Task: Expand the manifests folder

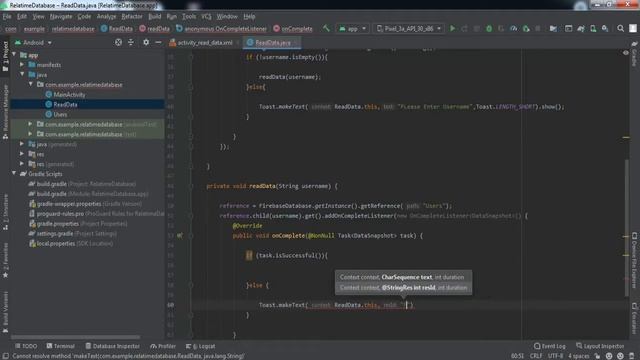Action: pyautogui.click(x=22, y=64)
